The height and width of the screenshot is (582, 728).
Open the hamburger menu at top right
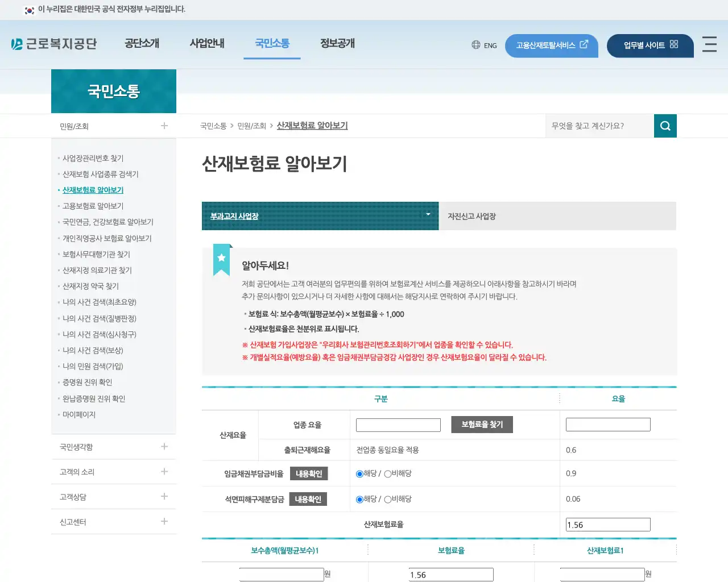coord(709,45)
